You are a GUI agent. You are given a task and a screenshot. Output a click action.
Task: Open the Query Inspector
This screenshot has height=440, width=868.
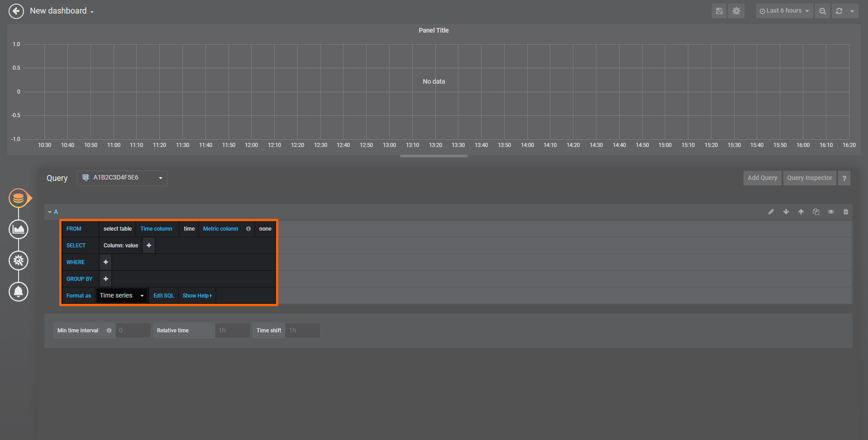tap(809, 178)
